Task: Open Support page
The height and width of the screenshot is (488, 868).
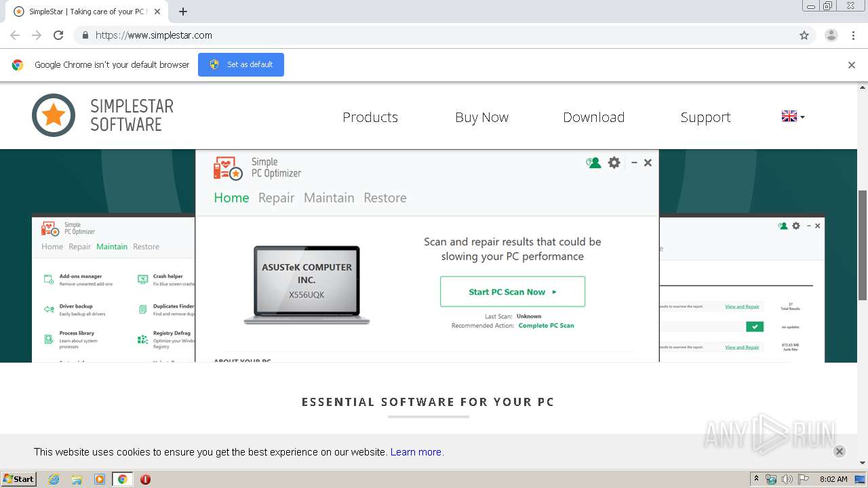Action: pos(705,117)
